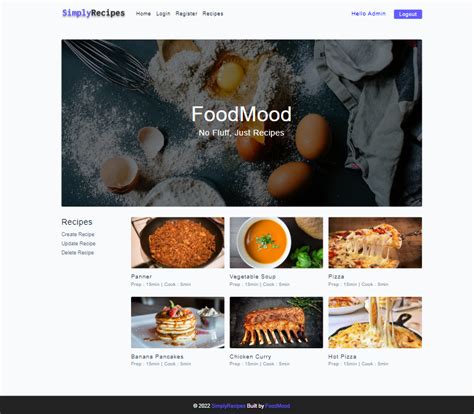Open the Recipes nav link
Viewport: 474px width, 414px height.
(x=213, y=14)
